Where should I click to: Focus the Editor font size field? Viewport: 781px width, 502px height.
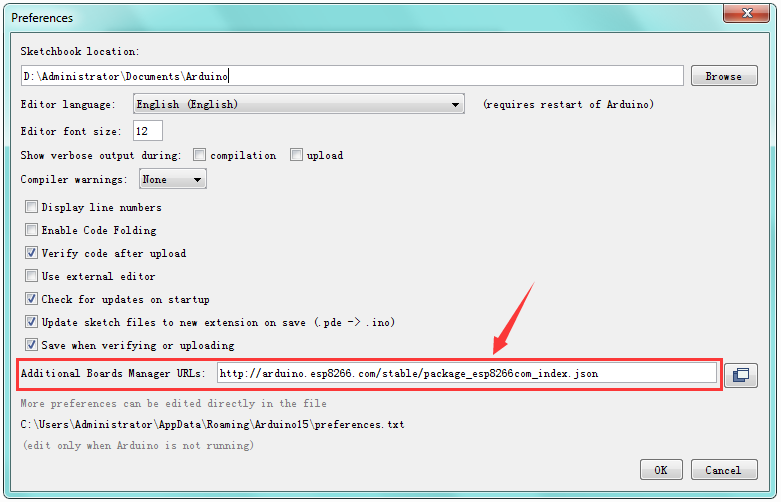[x=146, y=131]
